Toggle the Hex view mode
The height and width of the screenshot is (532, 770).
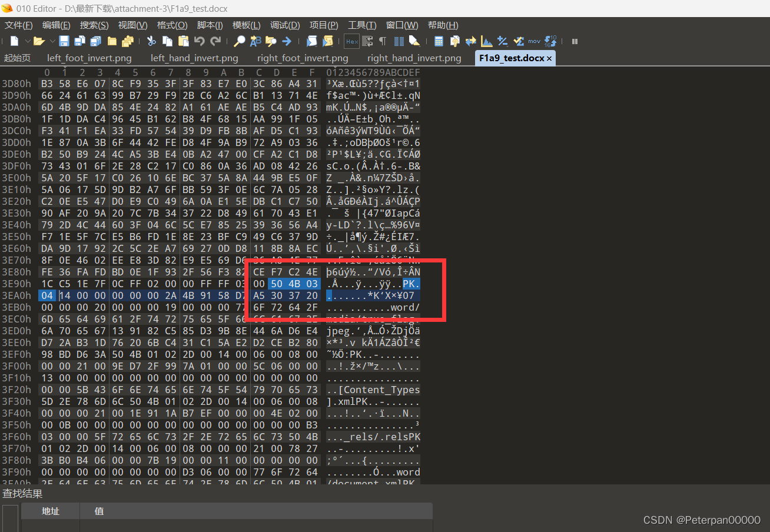[351, 41]
